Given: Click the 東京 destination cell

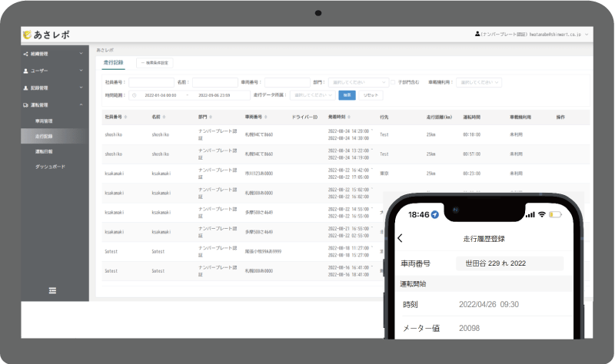Looking at the screenshot, I should click(x=384, y=174).
